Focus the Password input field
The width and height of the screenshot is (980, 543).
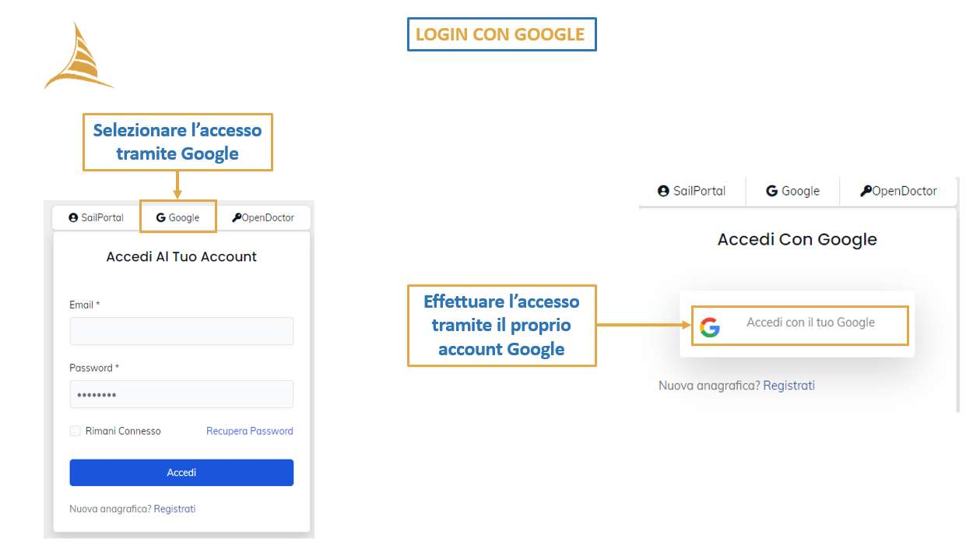pyautogui.click(x=181, y=394)
